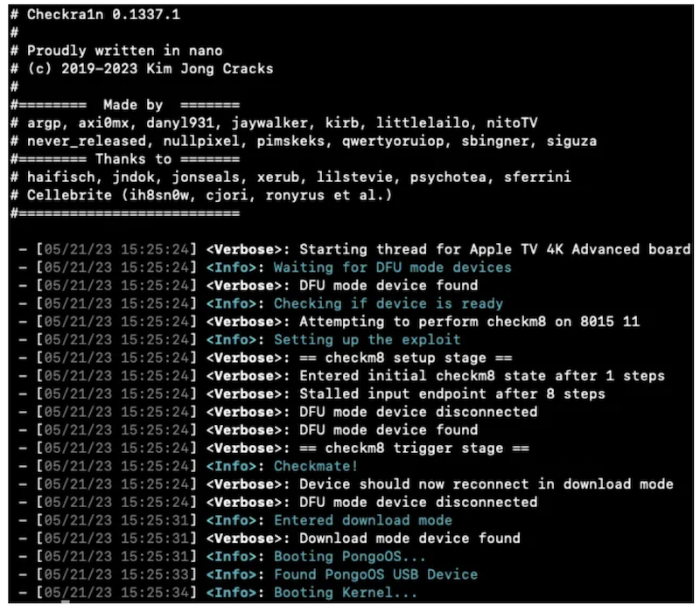Image resolution: width=700 pixels, height=612 pixels.
Task: Click "Device should now reconnect in download mode"
Action: 486,483
